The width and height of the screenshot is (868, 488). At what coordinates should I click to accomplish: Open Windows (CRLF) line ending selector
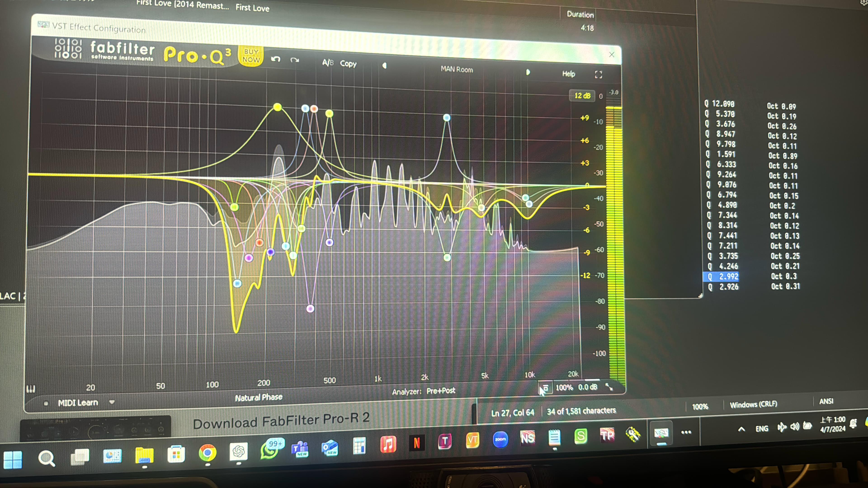tap(753, 404)
